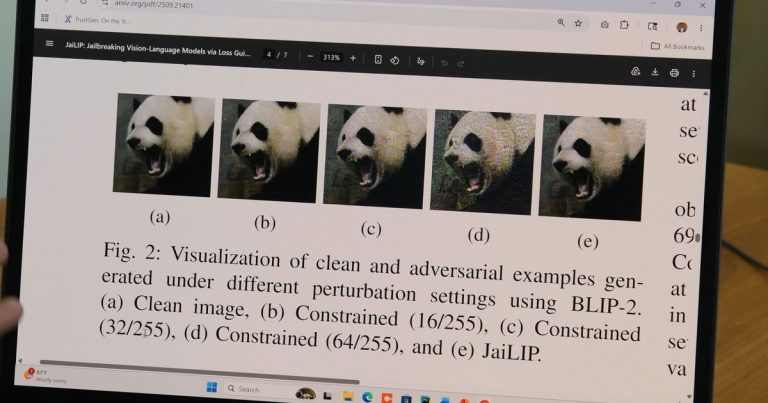The image size is (768, 403).
Task: Toggle fit to page in PDF toolbar
Action: pos(378,59)
